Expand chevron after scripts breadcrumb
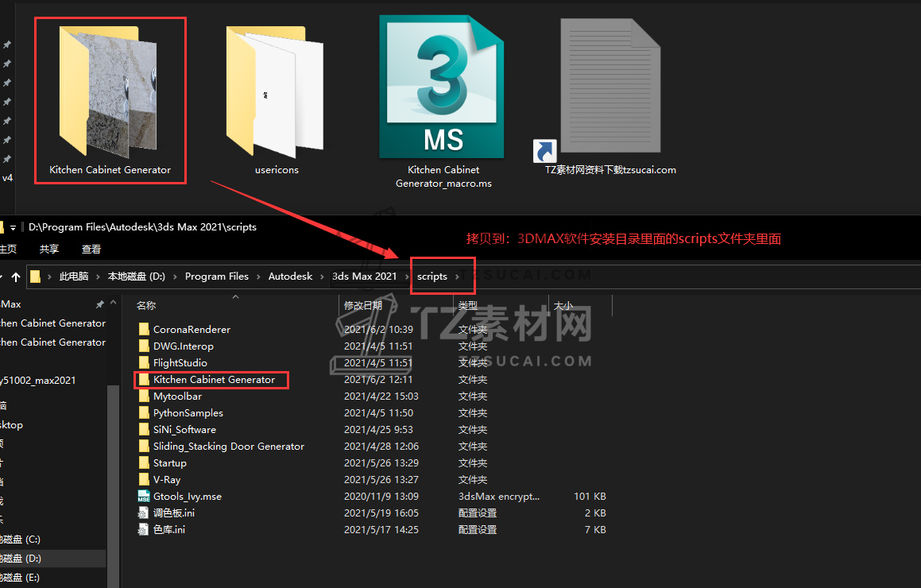 pyautogui.click(x=458, y=277)
